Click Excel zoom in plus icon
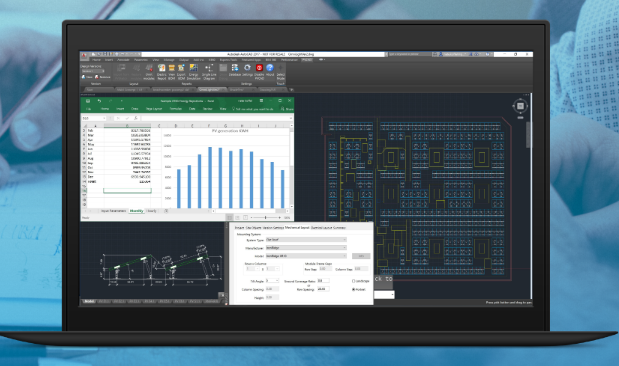The image size is (619, 366). [279, 218]
